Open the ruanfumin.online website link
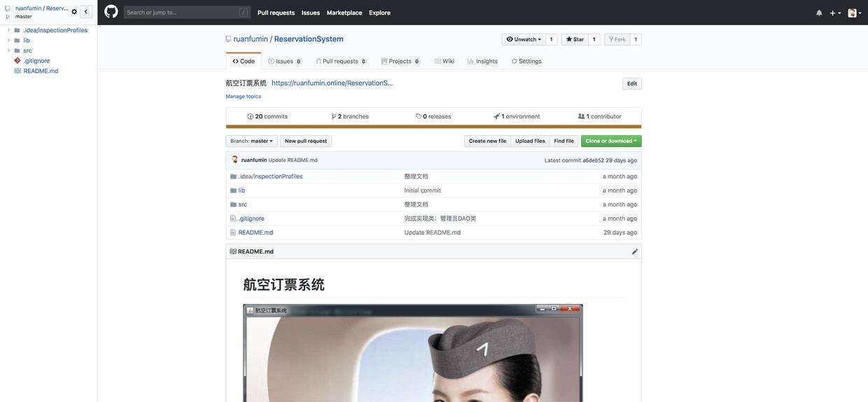 (x=332, y=83)
